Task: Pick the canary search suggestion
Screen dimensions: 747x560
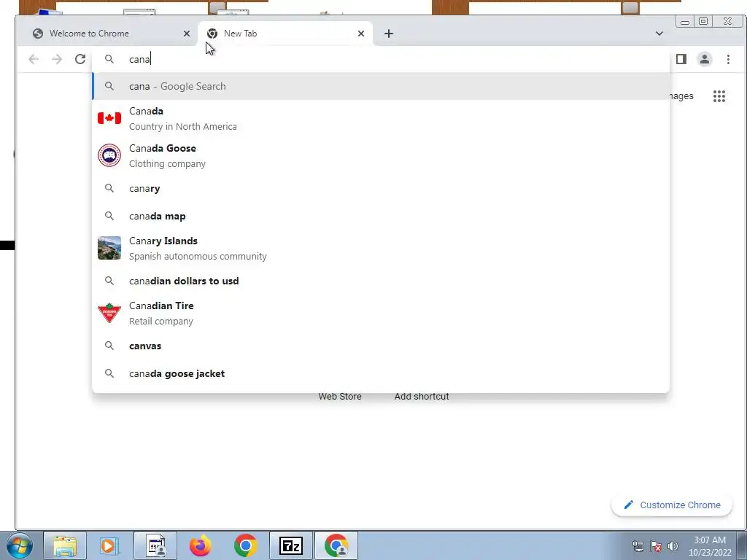Action: click(x=381, y=189)
